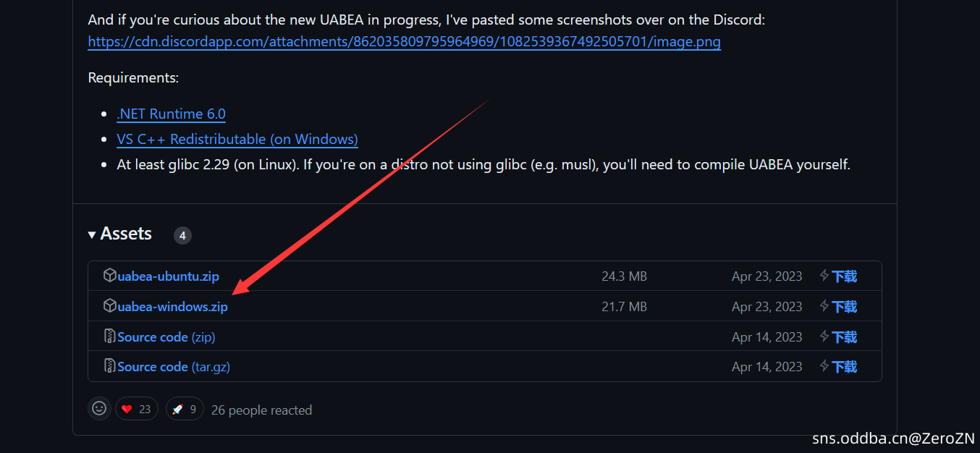
Task: Open the Discord CDN image link
Action: 404,41
